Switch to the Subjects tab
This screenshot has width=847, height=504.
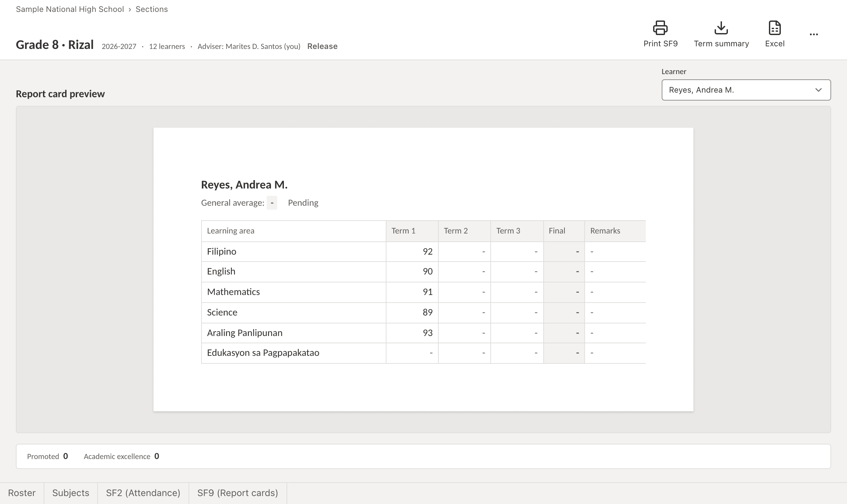pos(71,493)
